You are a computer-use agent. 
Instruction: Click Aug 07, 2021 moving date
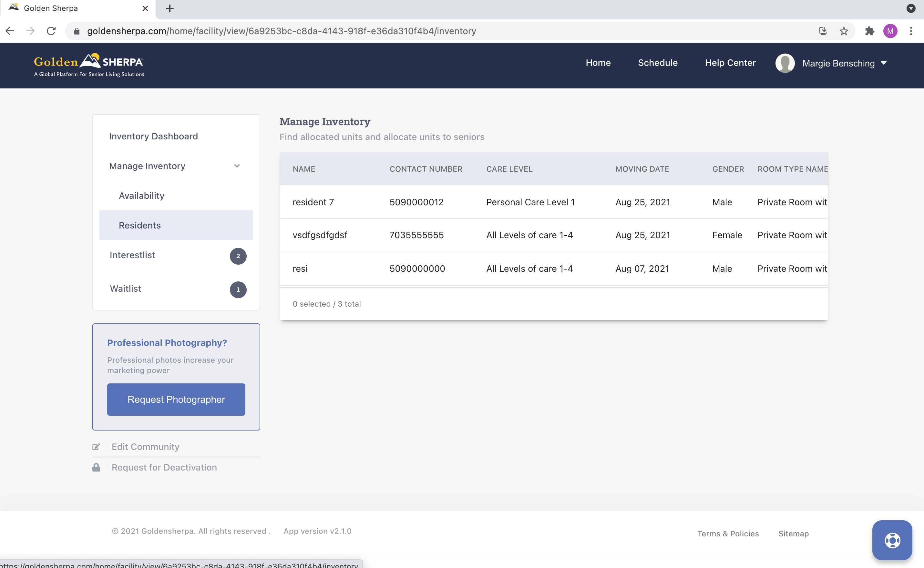(642, 269)
